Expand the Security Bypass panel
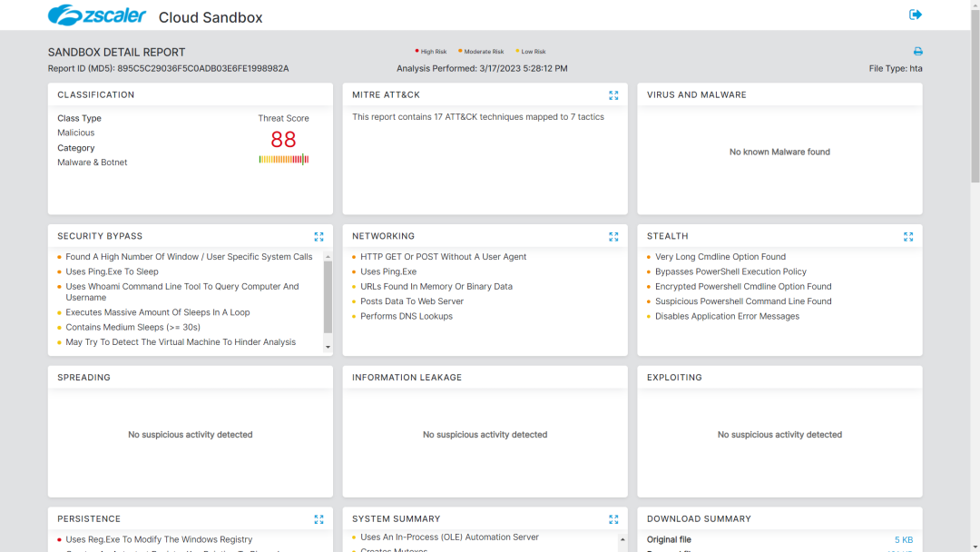The image size is (980, 552). [x=318, y=237]
